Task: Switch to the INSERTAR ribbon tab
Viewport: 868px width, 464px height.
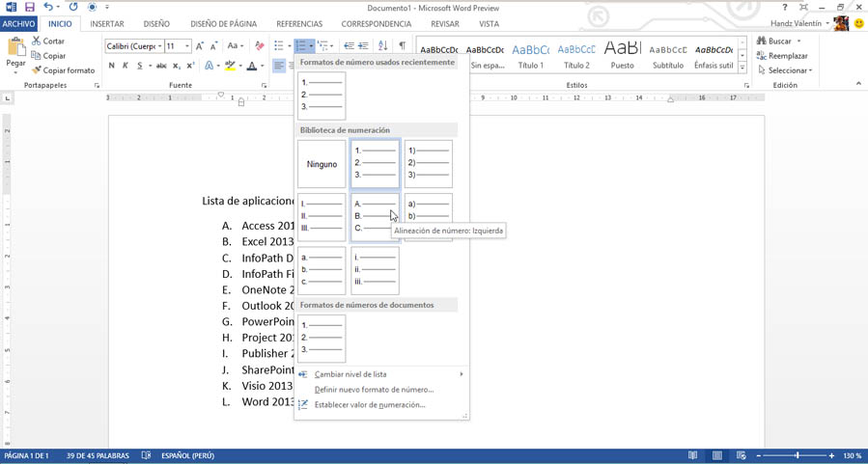Action: click(106, 24)
